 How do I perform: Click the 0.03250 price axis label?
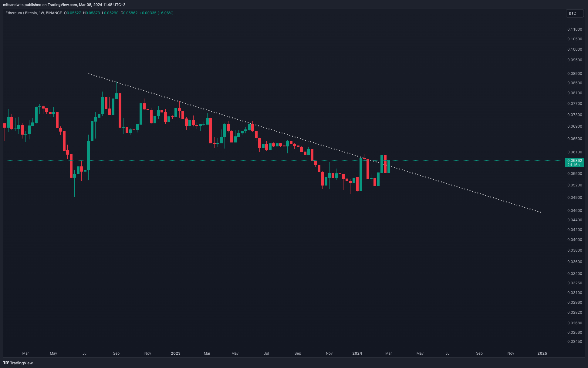[575, 283]
